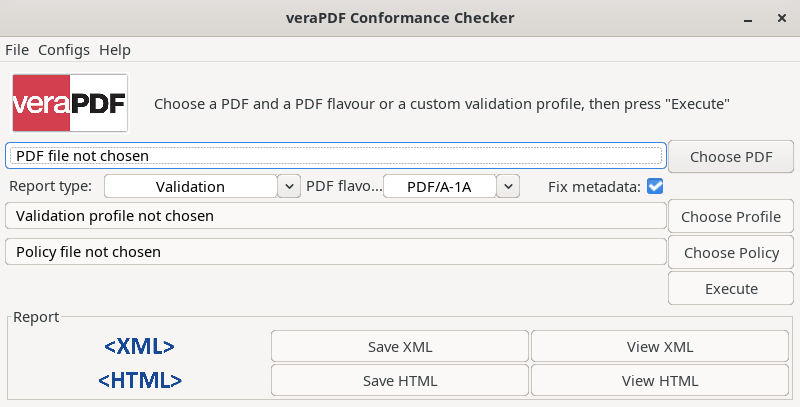Select the PDF/A-1A flavour field
800x407 pixels.
[x=439, y=186]
